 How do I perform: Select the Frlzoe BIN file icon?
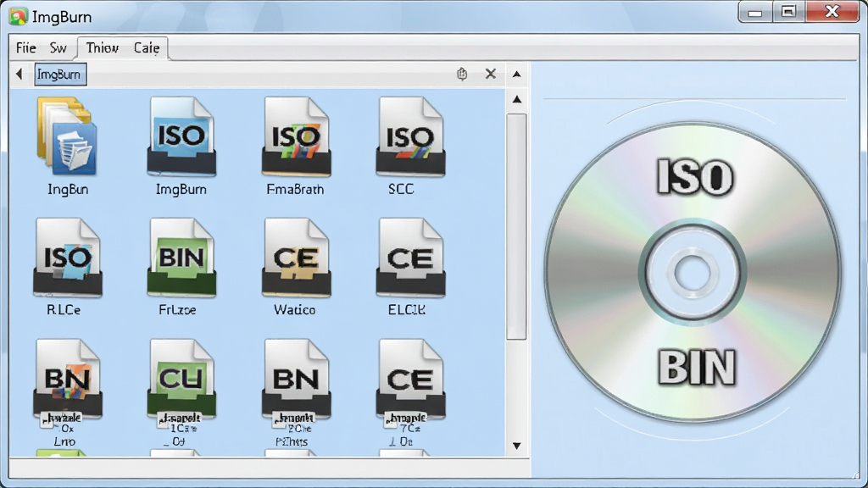181,258
